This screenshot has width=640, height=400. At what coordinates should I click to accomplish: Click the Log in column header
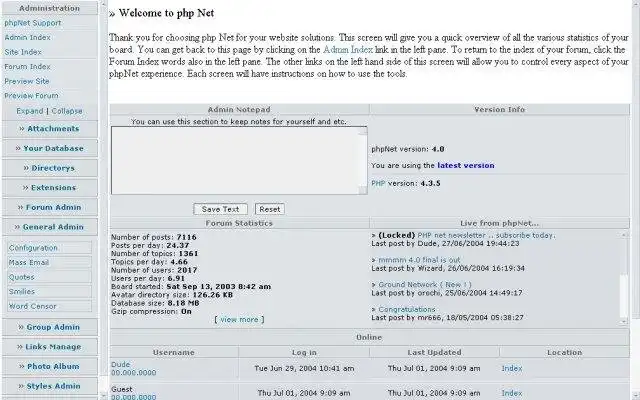pyautogui.click(x=304, y=352)
